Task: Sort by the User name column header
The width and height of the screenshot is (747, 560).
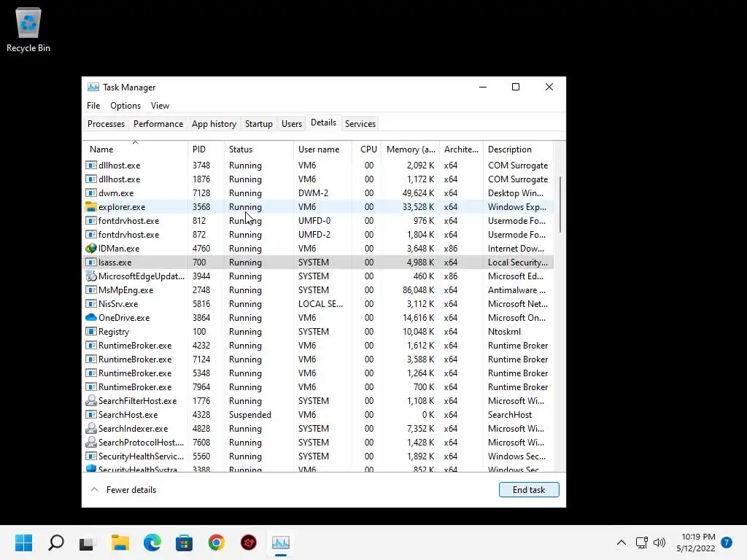Action: tap(322, 149)
